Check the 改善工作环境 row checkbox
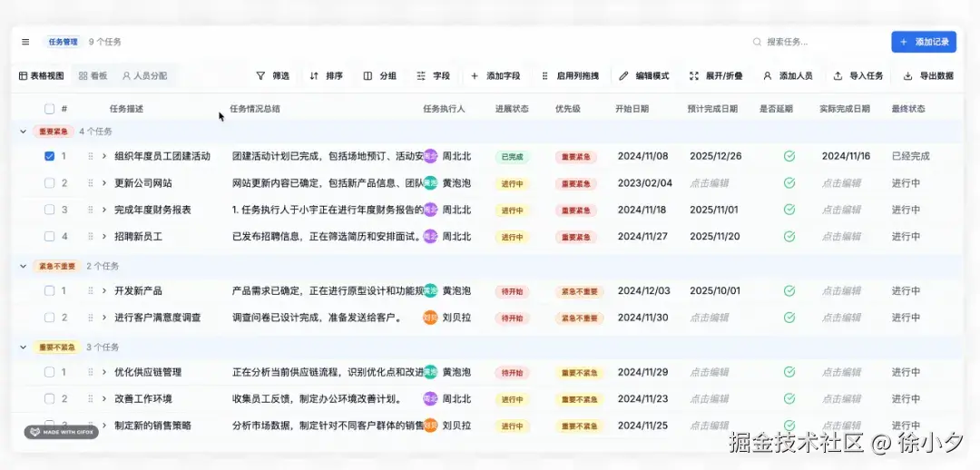The image size is (980, 470). 49,398
